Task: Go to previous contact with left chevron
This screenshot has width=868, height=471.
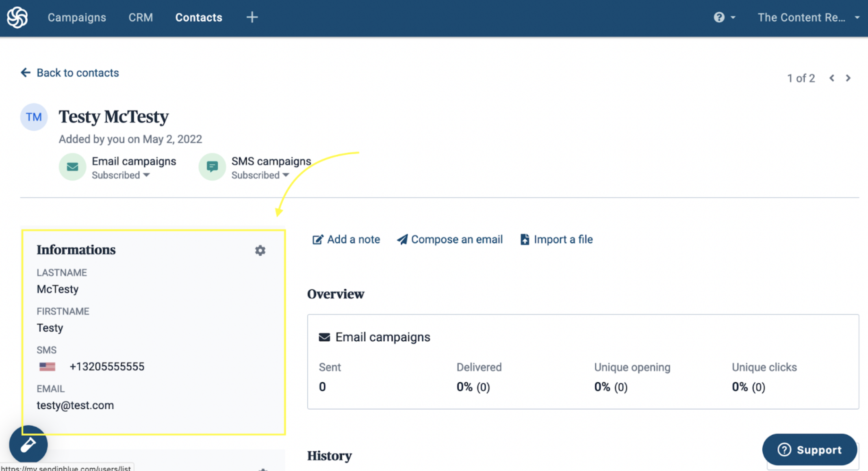Action: pos(832,78)
